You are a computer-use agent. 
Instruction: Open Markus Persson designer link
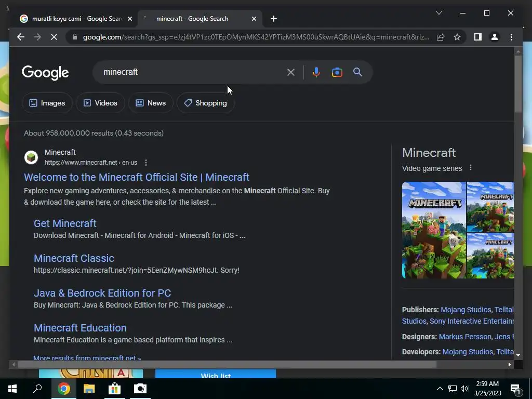pyautogui.click(x=465, y=337)
